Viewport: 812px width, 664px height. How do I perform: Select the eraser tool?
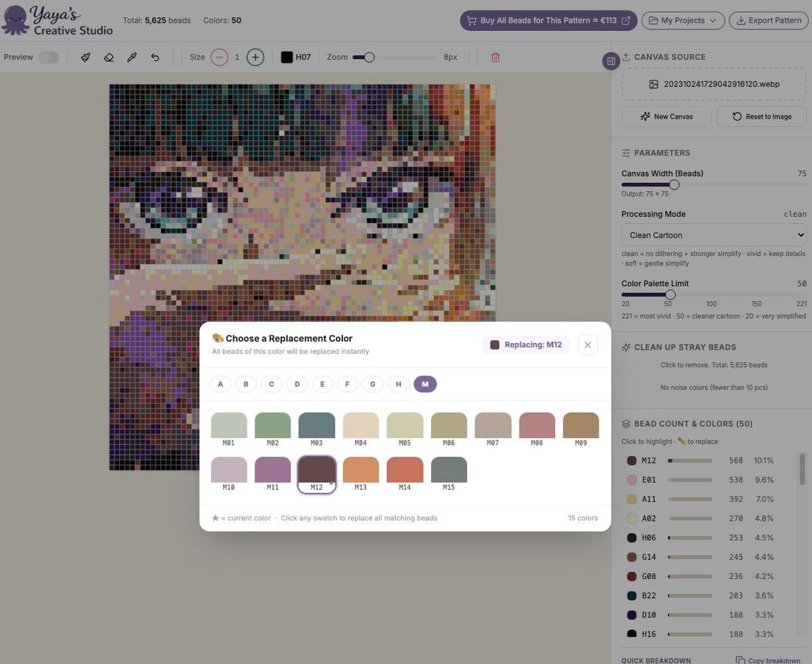click(x=109, y=58)
